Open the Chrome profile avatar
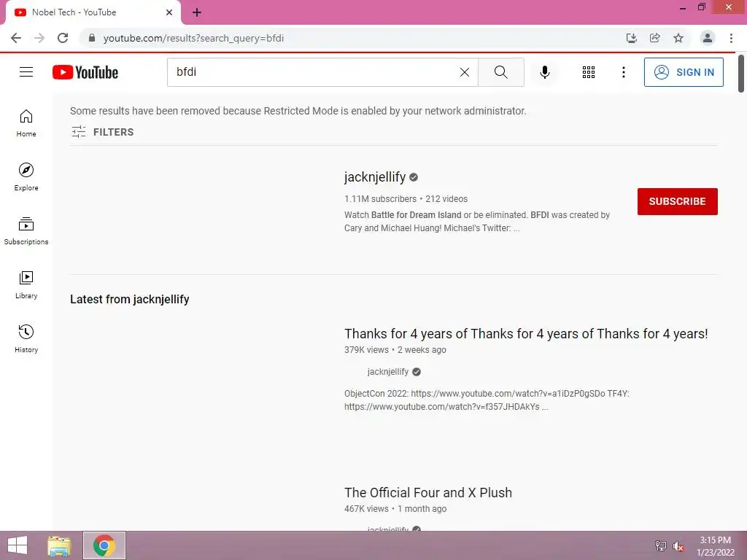The width and height of the screenshot is (747, 560). [708, 38]
